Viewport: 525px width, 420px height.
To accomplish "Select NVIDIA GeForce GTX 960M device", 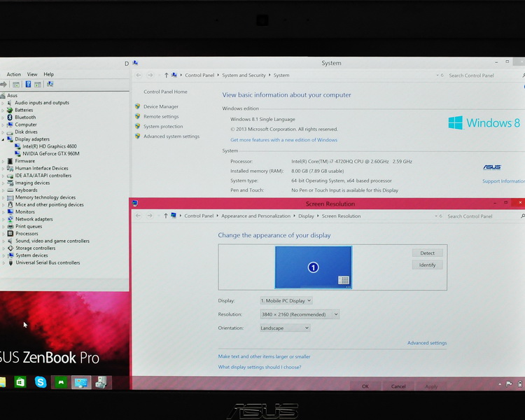I will pos(51,154).
